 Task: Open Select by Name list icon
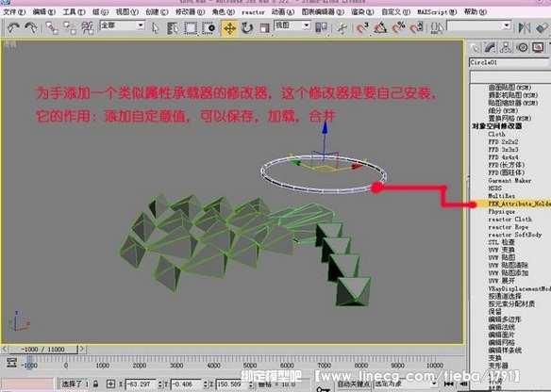coord(173,28)
